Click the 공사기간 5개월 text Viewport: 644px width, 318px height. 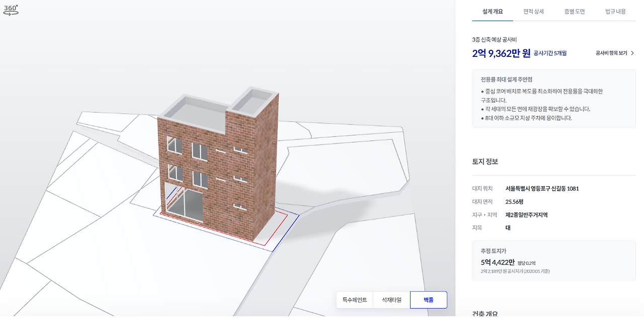(550, 53)
